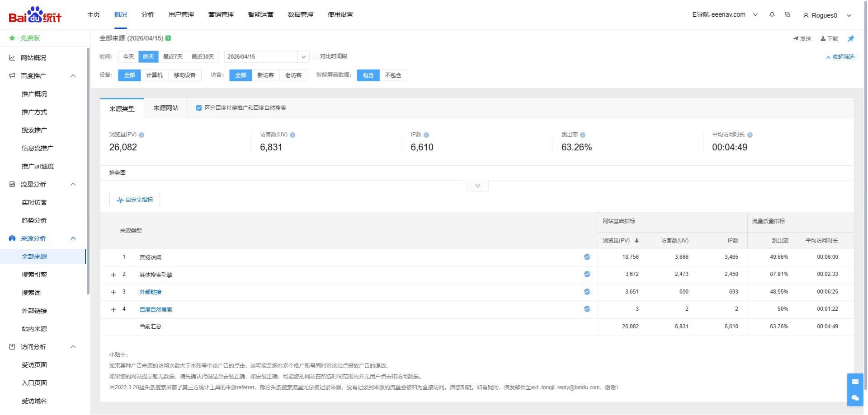Collapse the 访问分析 sidebar group
This screenshot has width=868, height=415.
[73, 347]
